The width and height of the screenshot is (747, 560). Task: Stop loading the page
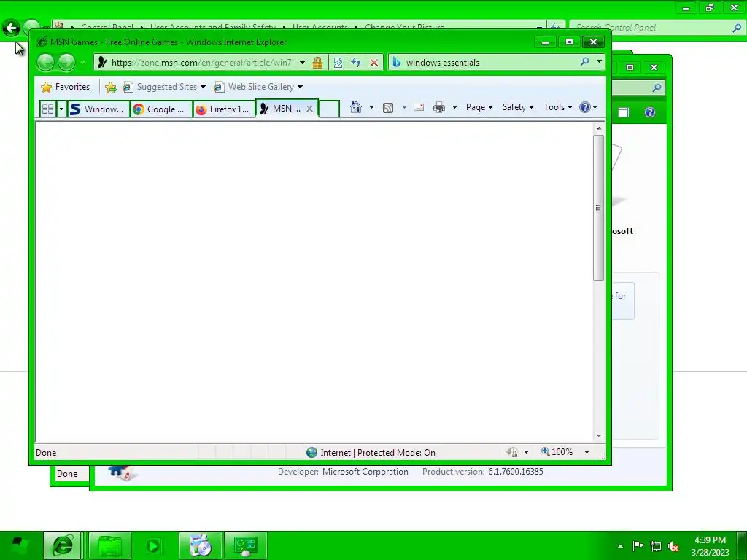pos(374,63)
